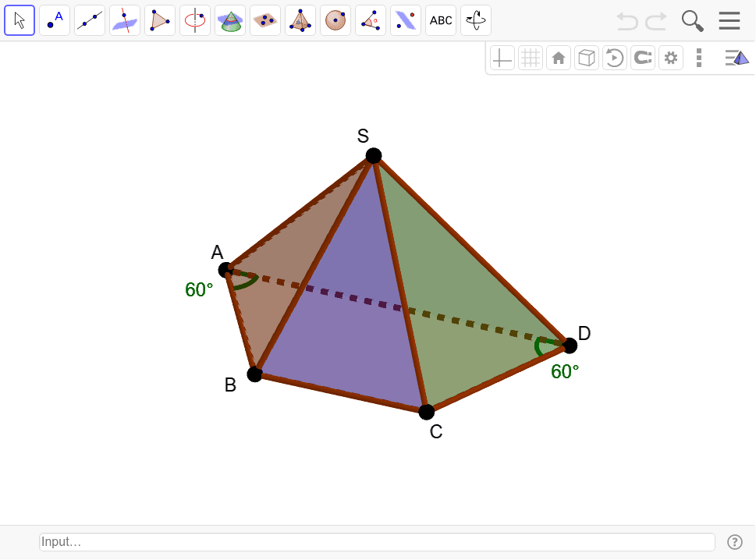Image resolution: width=756 pixels, height=560 pixels.
Task: Select the Polygon tool
Action: pos(160,20)
